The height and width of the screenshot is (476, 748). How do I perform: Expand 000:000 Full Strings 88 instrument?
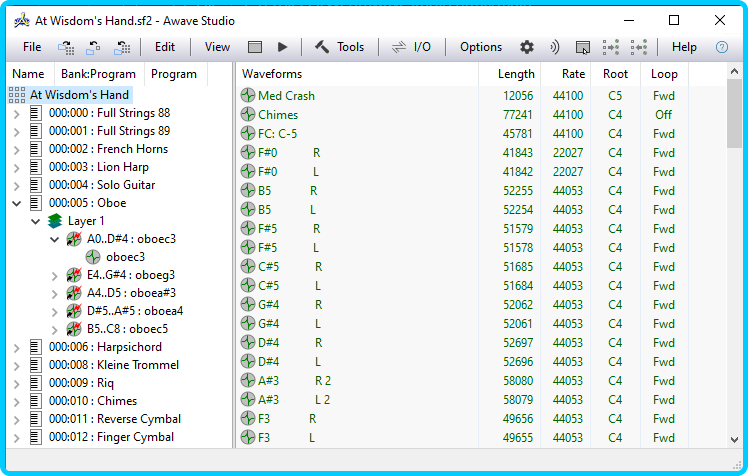coord(17,114)
